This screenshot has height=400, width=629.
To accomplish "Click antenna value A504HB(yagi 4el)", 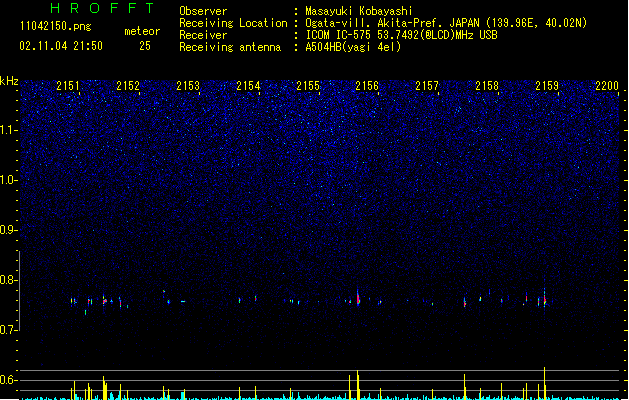I will tap(353, 47).
